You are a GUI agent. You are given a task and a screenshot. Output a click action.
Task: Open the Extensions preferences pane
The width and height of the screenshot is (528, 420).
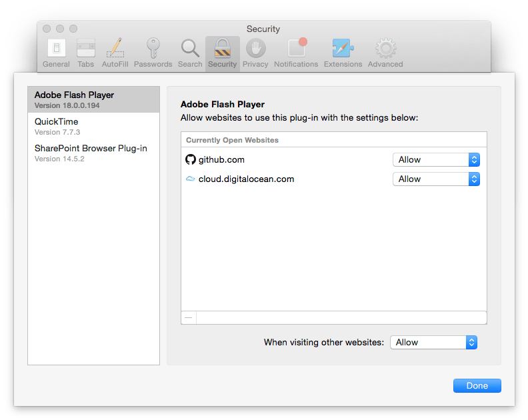(x=343, y=53)
